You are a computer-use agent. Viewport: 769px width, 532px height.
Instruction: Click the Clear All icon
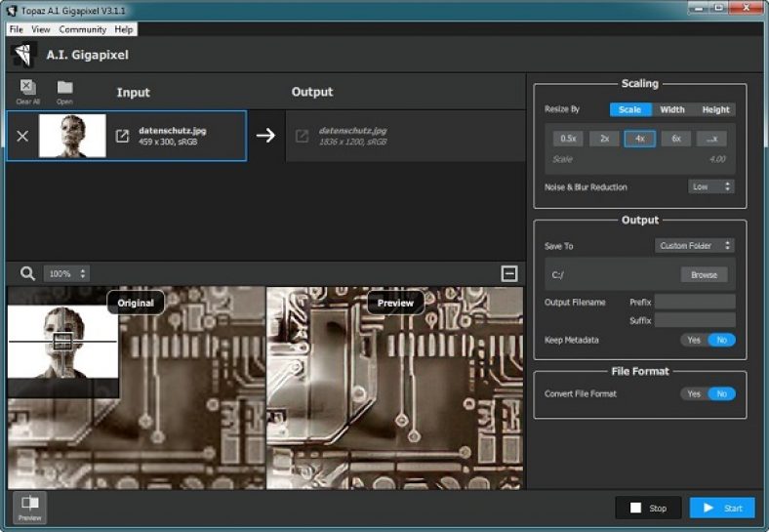tap(27, 88)
